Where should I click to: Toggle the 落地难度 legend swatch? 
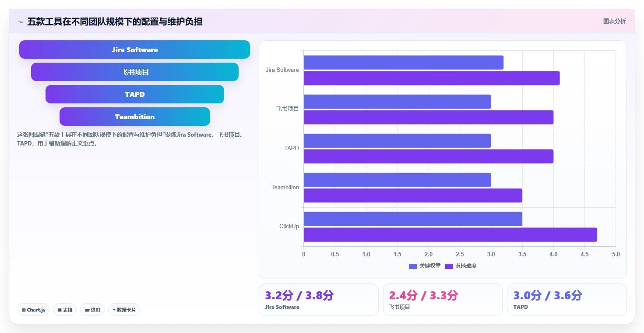click(449, 266)
